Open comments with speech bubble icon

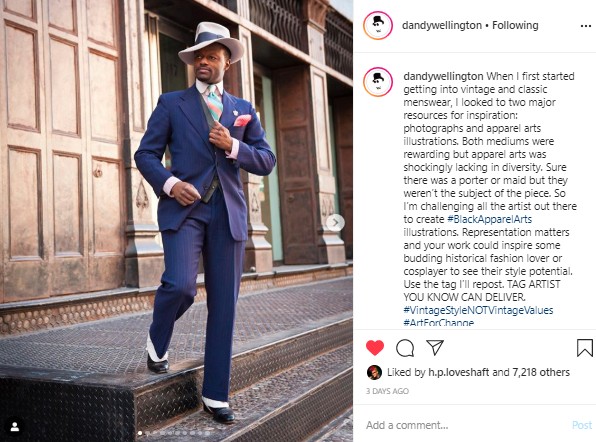405,348
